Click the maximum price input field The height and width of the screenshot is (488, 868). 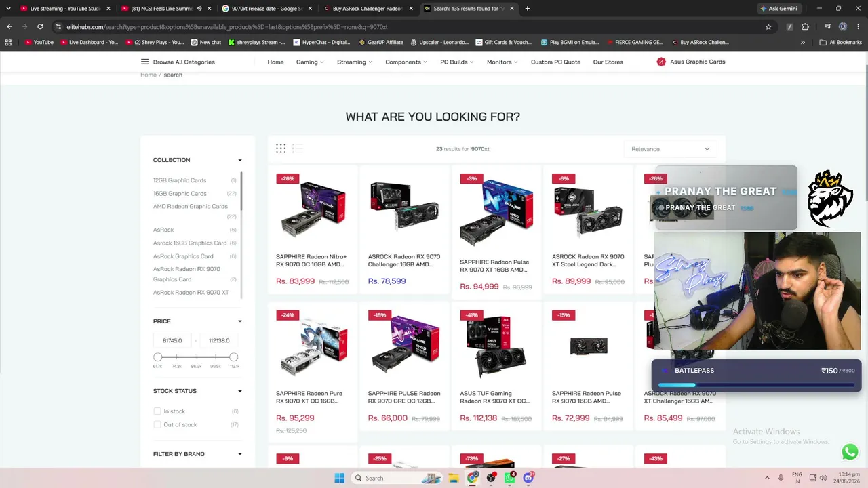pyautogui.click(x=219, y=340)
